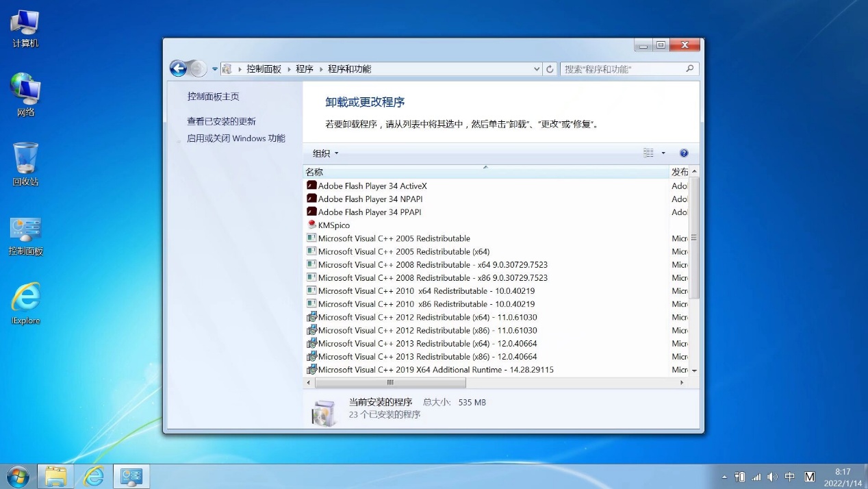Click the vertical scrollbar thumb
The width and height of the screenshot is (868, 489).
point(694,238)
